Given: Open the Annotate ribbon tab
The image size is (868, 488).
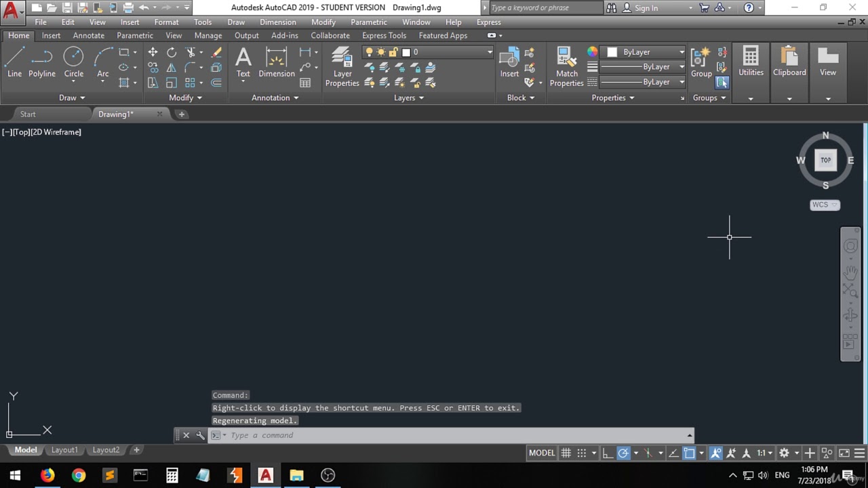Looking at the screenshot, I should [89, 35].
